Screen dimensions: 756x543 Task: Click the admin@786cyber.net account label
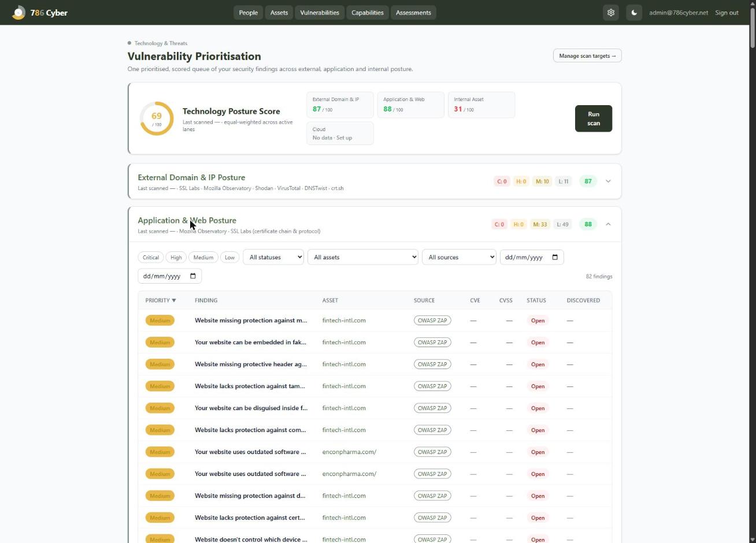pyautogui.click(x=679, y=12)
